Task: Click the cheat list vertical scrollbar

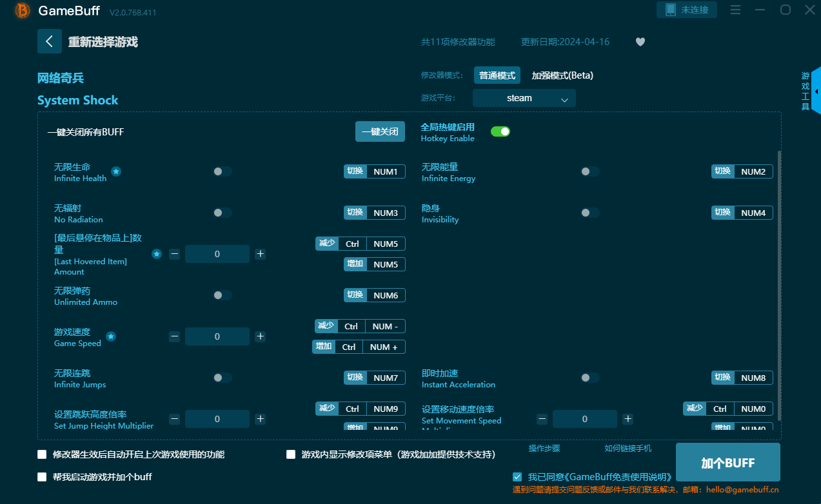Action: click(x=779, y=286)
